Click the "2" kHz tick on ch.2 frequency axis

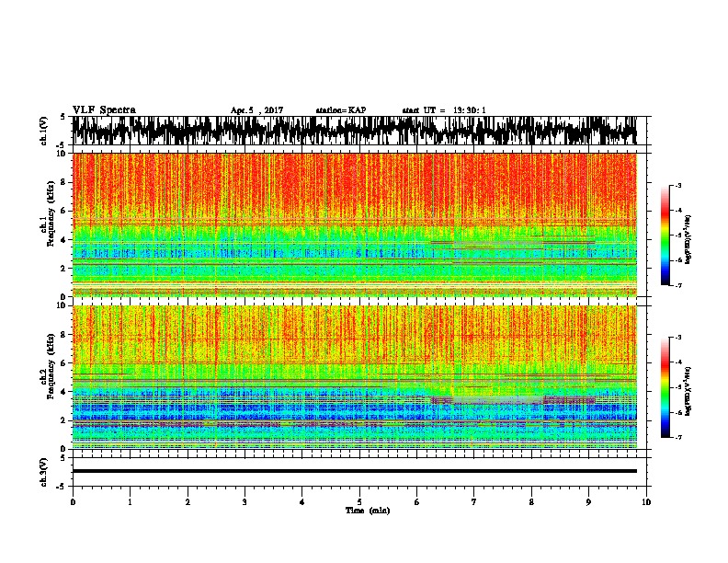coord(64,419)
